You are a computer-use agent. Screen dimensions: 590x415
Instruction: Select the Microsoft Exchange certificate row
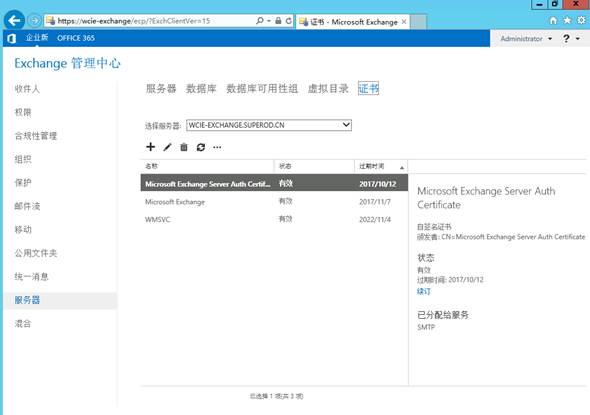pyautogui.click(x=274, y=202)
